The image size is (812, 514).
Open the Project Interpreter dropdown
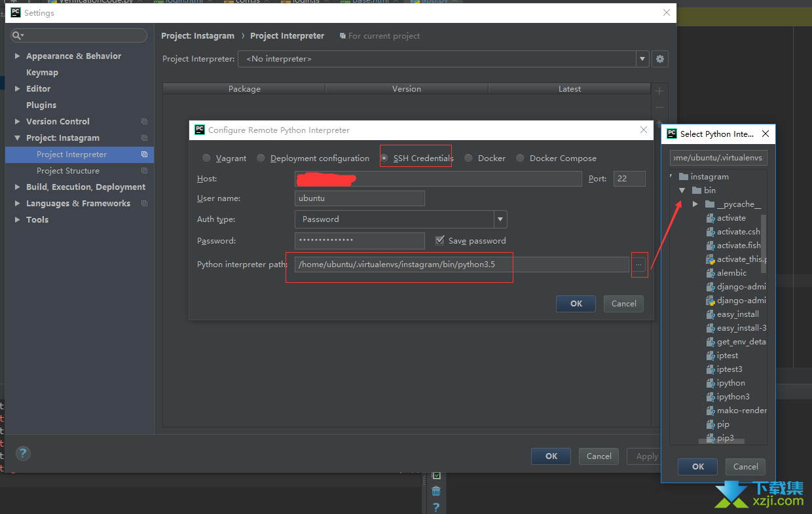[642, 59]
